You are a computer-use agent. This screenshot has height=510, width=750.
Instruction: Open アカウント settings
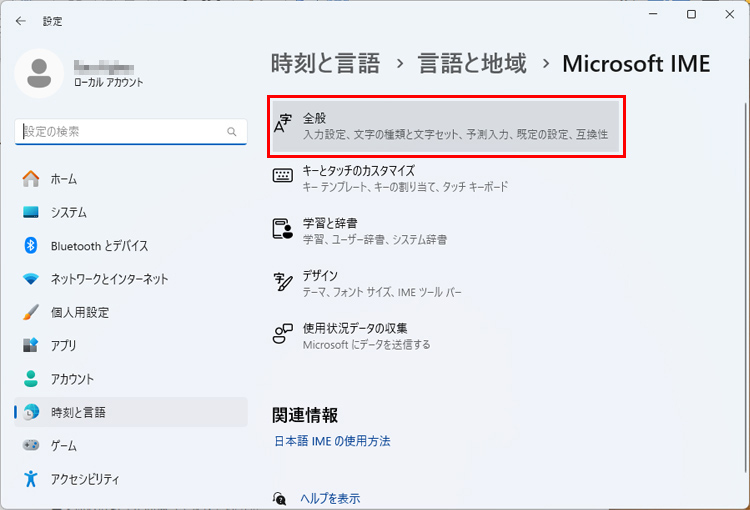tap(131, 378)
